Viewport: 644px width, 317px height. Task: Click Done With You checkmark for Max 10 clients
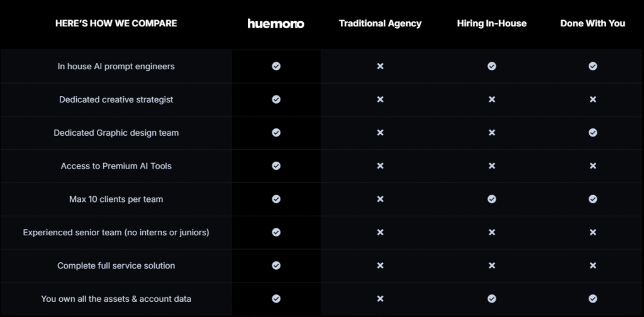pyautogui.click(x=592, y=199)
